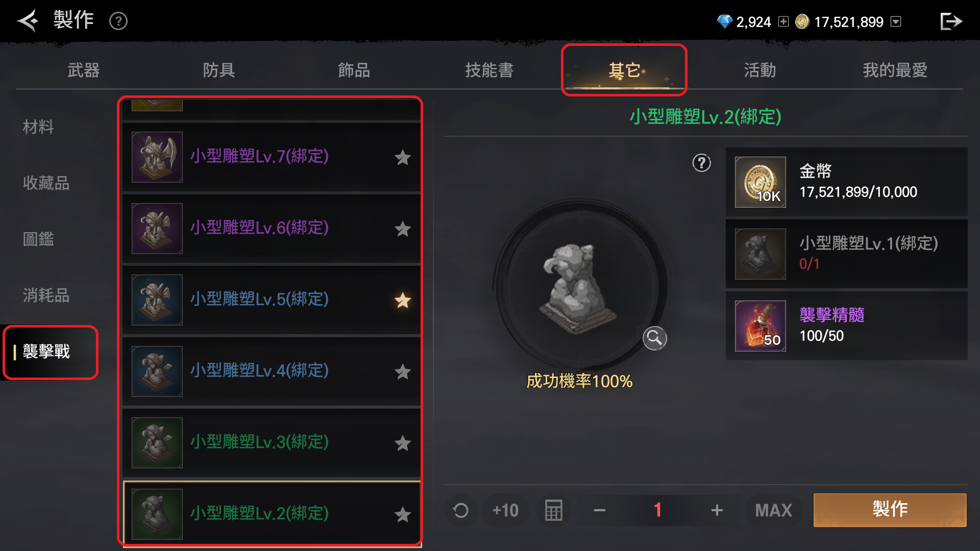Open materials help question mark icon

tap(701, 163)
